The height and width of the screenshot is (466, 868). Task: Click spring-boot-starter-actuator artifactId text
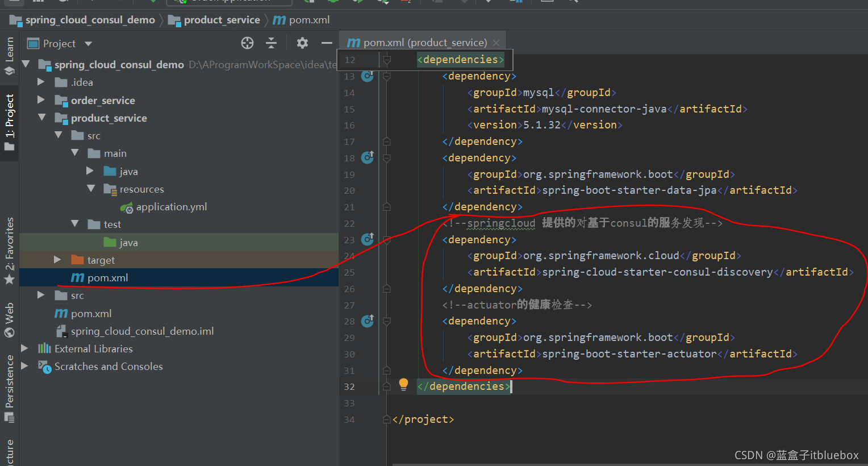click(x=629, y=354)
